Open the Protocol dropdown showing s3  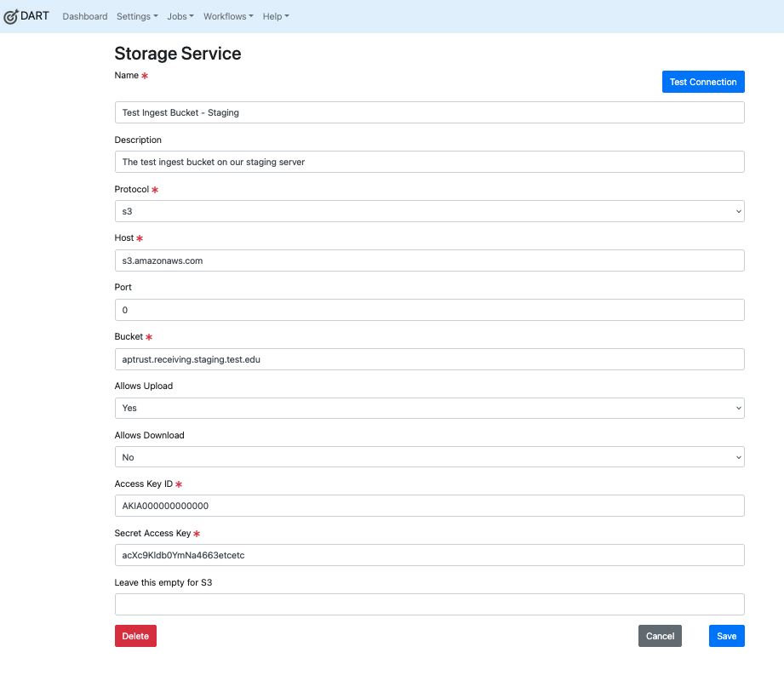[x=429, y=211]
